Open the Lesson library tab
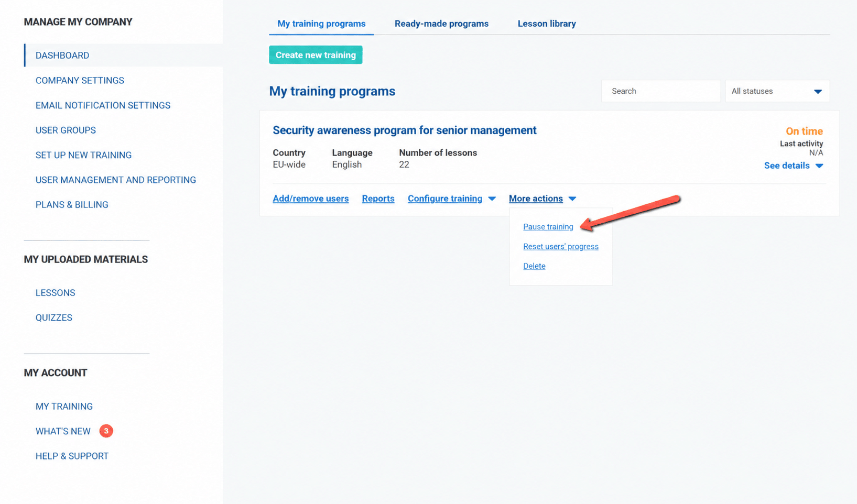Viewport: 857px width, 504px height. [547, 24]
